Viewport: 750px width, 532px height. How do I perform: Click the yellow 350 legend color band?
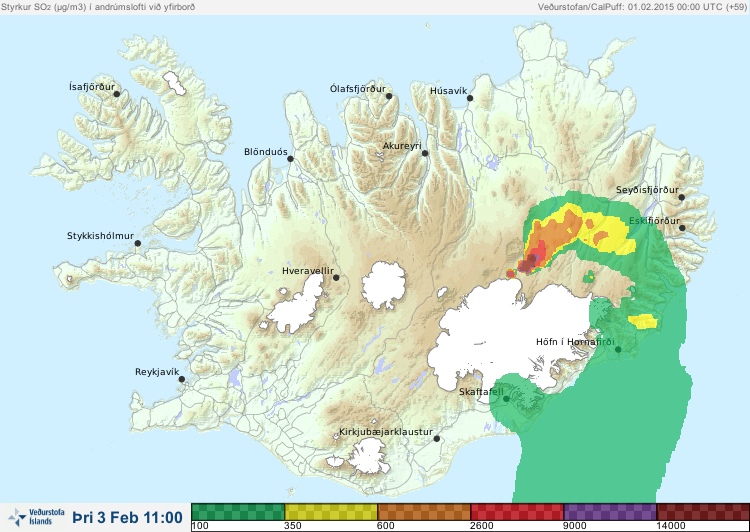point(331,512)
